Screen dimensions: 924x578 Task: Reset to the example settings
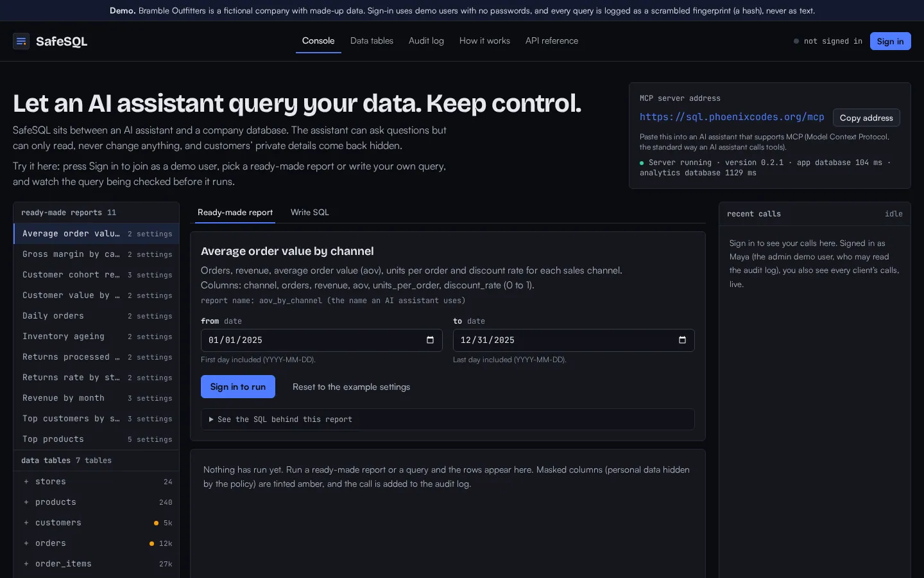pos(351,387)
